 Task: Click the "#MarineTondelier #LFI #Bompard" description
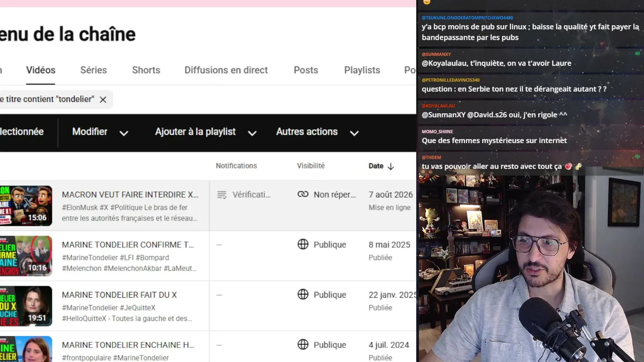point(115,257)
